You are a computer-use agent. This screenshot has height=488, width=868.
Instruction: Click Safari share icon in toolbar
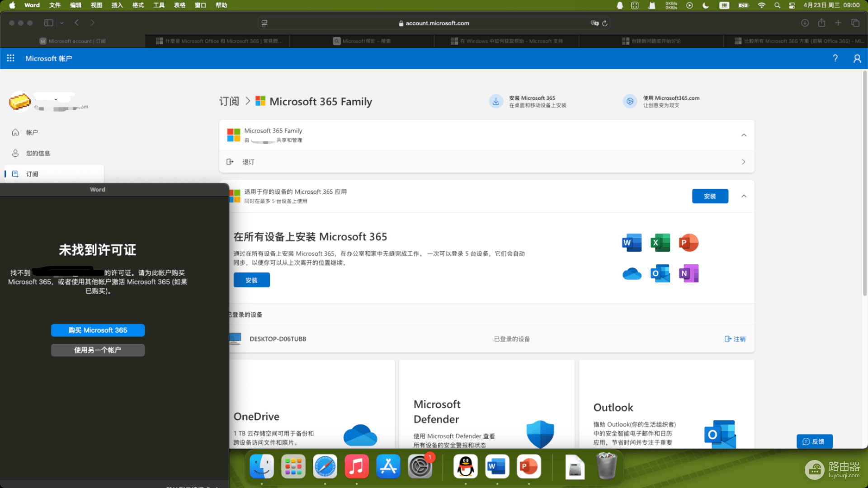(x=821, y=23)
